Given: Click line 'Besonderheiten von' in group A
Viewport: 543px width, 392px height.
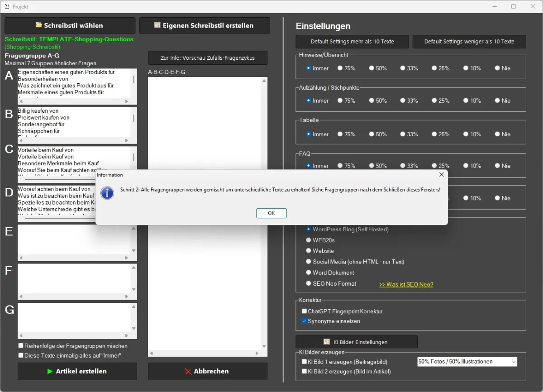Looking at the screenshot, I should click(43, 79).
